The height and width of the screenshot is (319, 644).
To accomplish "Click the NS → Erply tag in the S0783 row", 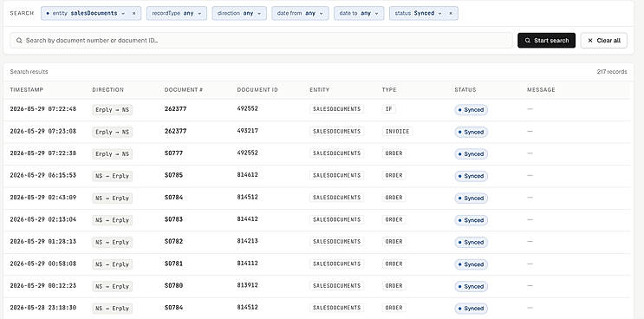I will (112, 220).
